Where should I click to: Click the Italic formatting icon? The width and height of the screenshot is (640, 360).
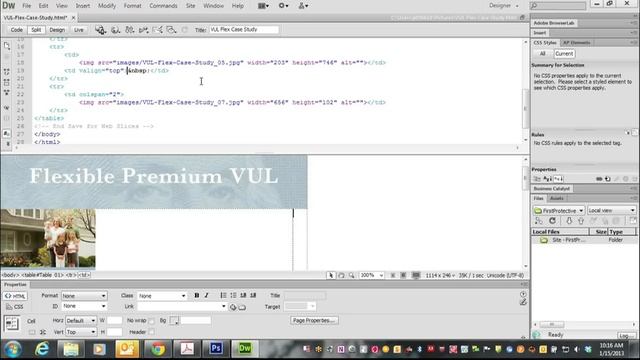tap(207, 295)
